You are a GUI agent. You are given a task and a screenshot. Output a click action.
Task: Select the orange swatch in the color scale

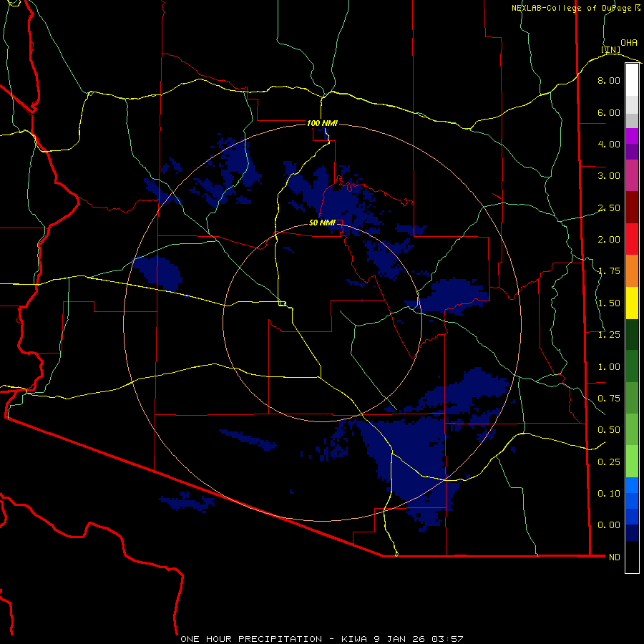632,270
